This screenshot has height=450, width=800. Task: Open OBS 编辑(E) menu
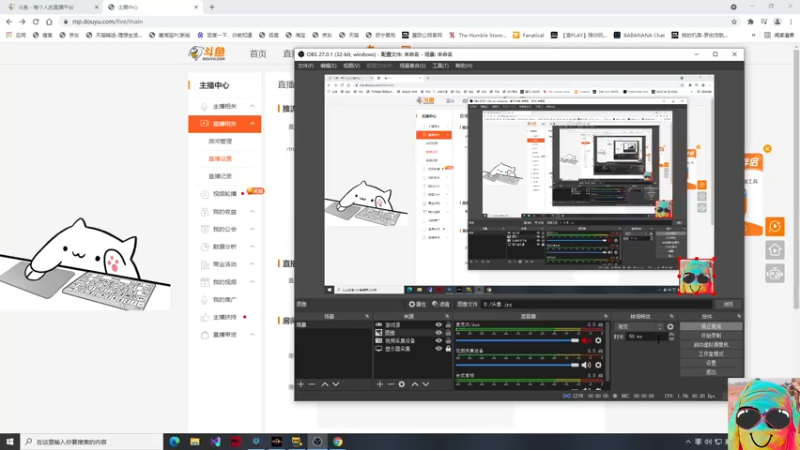click(x=328, y=66)
